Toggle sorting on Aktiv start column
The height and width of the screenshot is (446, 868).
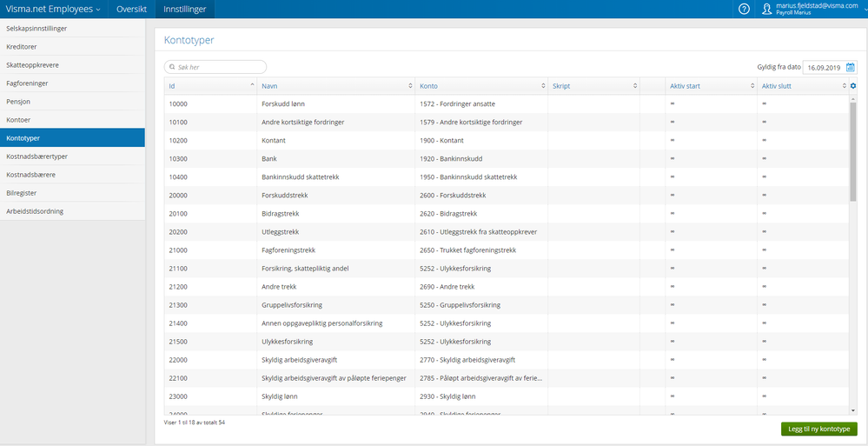coord(752,86)
